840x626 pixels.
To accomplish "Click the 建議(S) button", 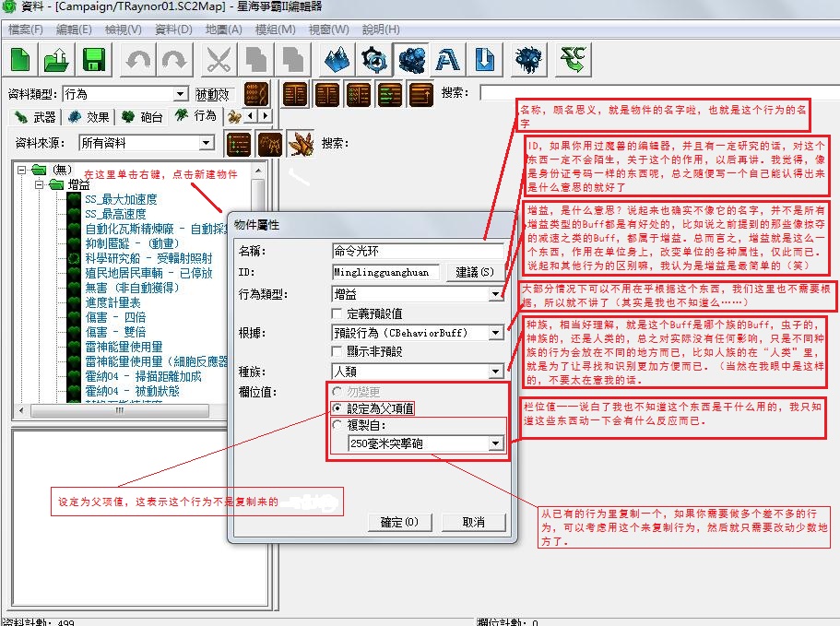I will click(475, 272).
